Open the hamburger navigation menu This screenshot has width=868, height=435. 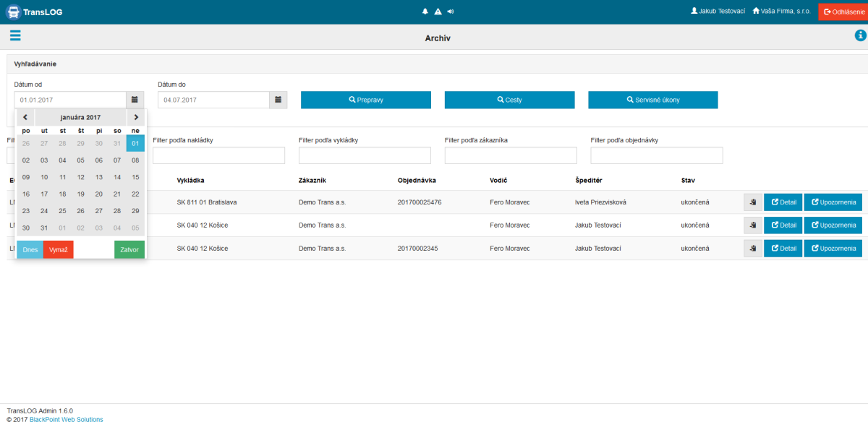pos(15,36)
